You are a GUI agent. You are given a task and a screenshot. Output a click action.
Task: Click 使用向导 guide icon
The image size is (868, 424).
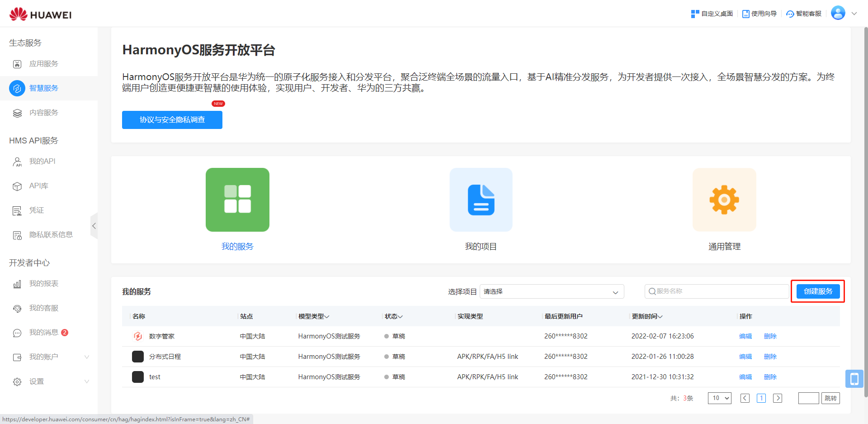pos(746,14)
